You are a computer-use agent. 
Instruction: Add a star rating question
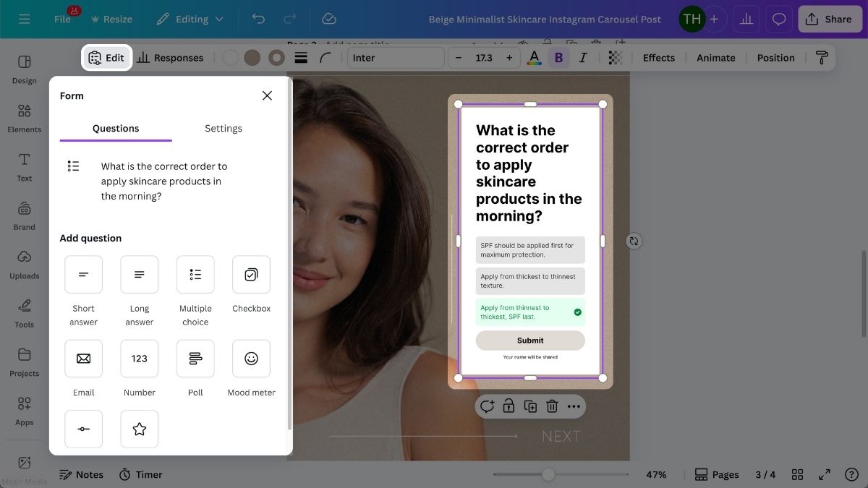point(140,429)
